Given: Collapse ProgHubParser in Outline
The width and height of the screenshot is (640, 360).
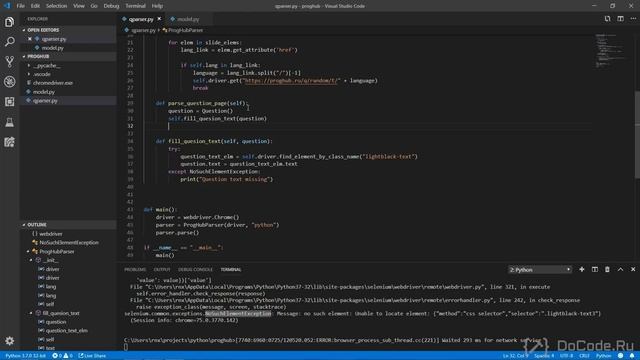Looking at the screenshot, I should [x=29, y=251].
